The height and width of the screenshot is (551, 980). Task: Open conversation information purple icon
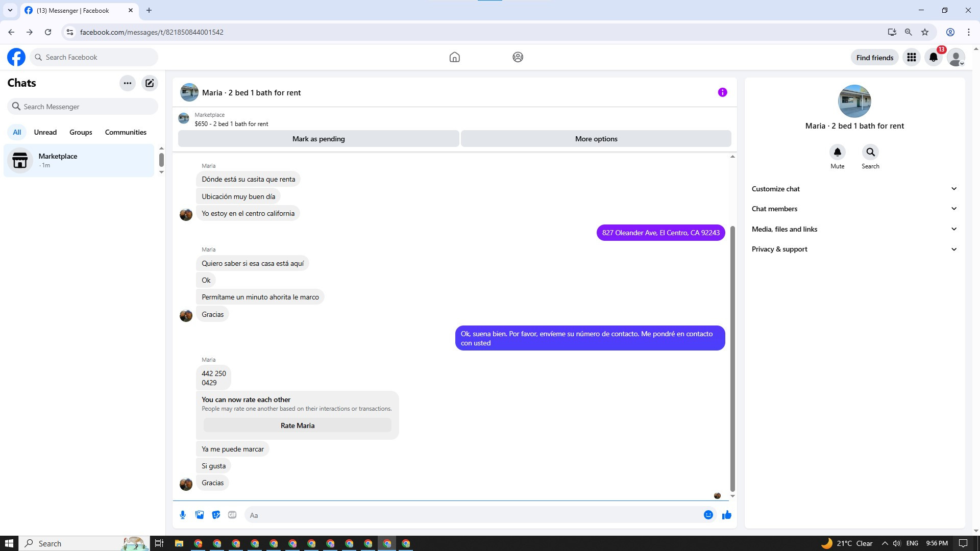pyautogui.click(x=722, y=92)
